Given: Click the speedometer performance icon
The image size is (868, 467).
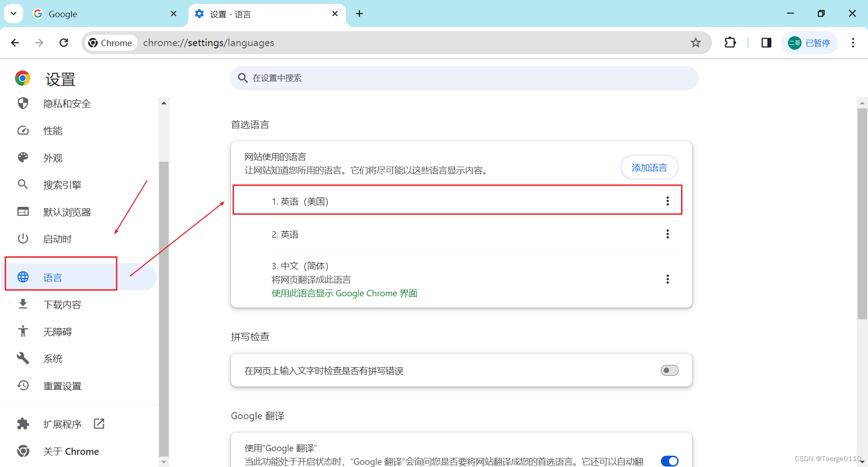Looking at the screenshot, I should tap(23, 131).
